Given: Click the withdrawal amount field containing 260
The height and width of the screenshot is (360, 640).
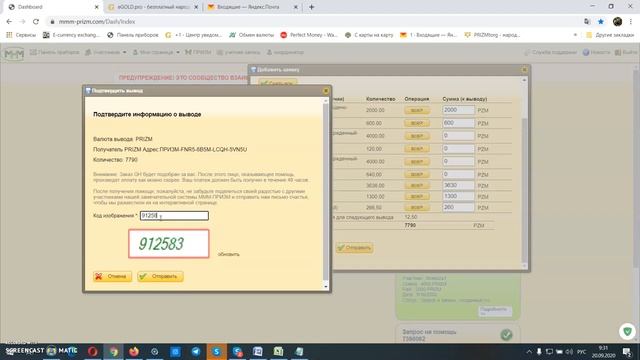Looking at the screenshot, I should pos(458,207).
